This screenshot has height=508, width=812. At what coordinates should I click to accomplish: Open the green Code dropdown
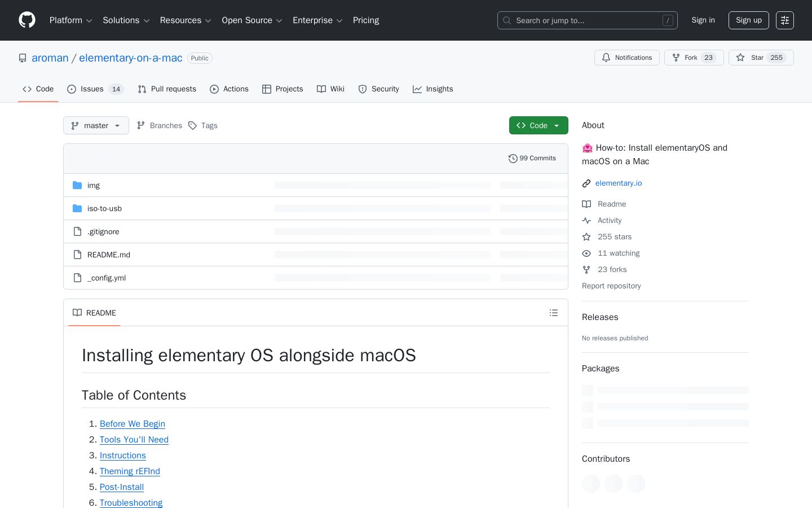click(539, 125)
